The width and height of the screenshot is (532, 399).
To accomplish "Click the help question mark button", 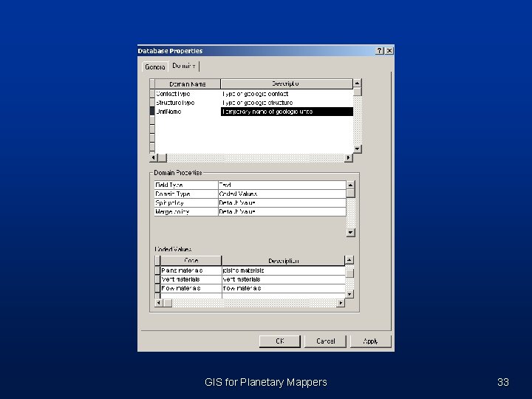I will click(380, 51).
